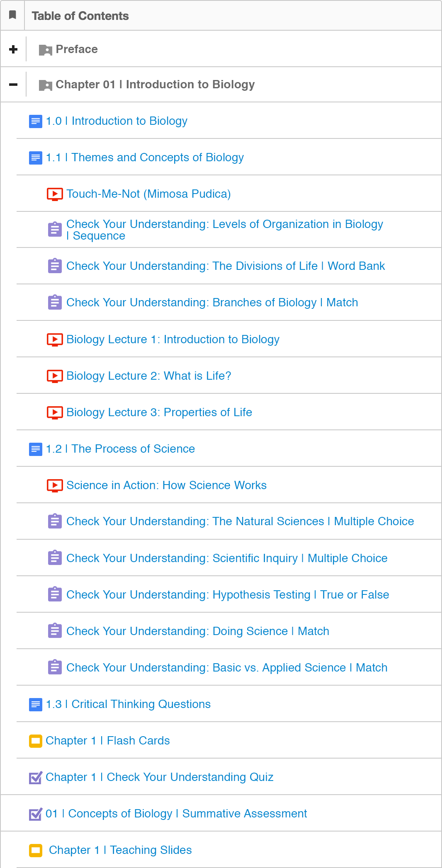Open Hypothesis Testing True or False activity
Image resolution: width=442 pixels, height=868 pixels.
point(228,595)
